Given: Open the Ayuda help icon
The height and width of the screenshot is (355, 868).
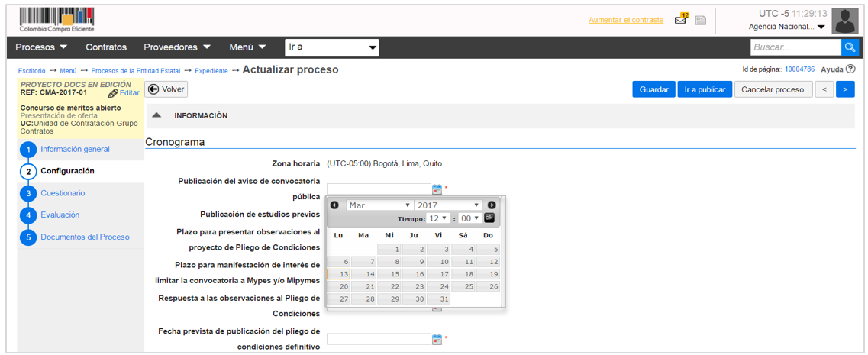Looking at the screenshot, I should (x=850, y=69).
